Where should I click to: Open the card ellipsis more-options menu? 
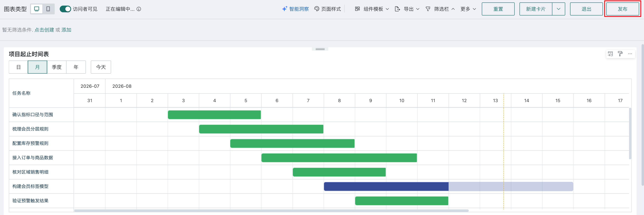[x=630, y=54]
